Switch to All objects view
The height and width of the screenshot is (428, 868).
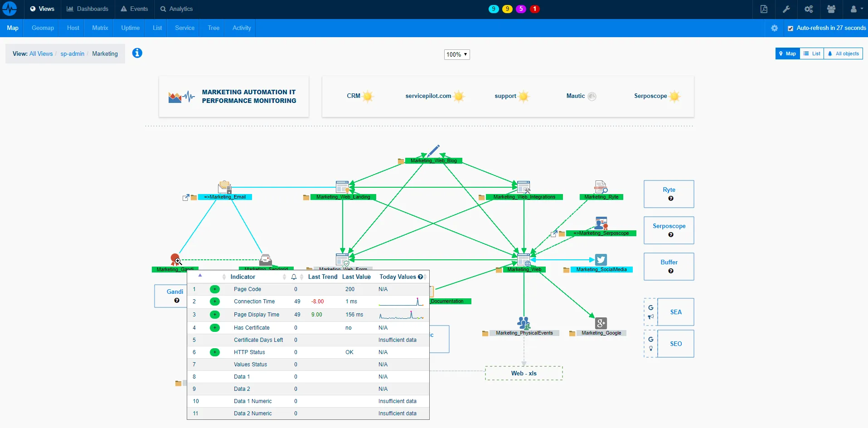pos(843,53)
